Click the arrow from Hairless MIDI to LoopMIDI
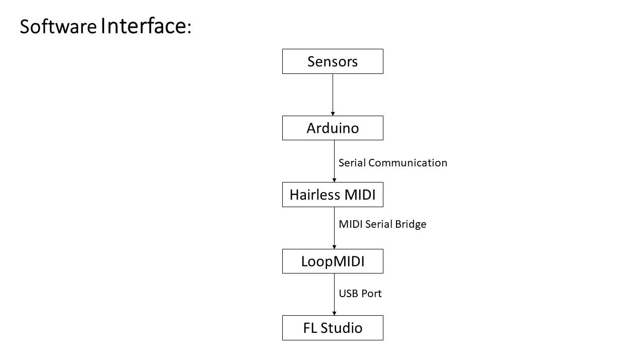 (x=334, y=228)
